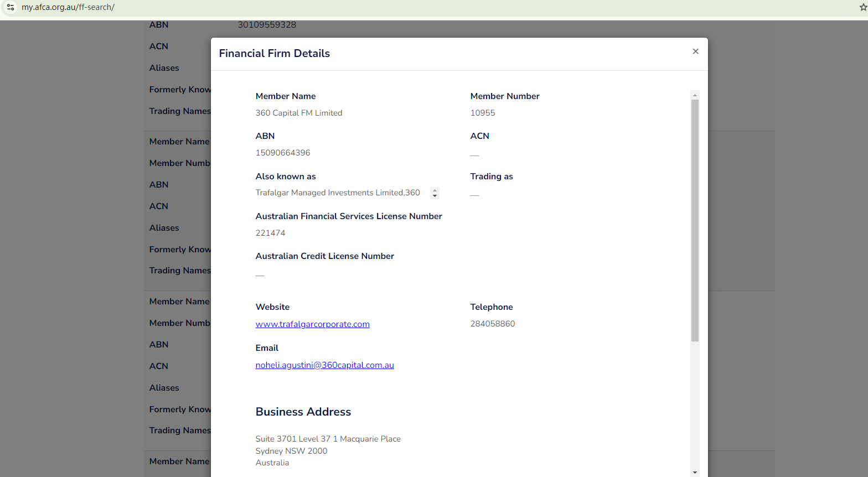This screenshot has height=477, width=868.
Task: Open the site information icon in the address bar
Action: (x=11, y=7)
